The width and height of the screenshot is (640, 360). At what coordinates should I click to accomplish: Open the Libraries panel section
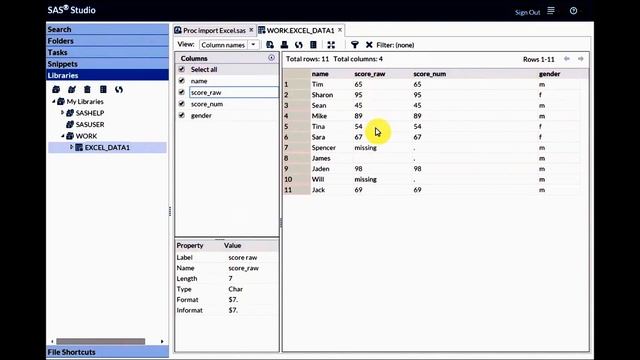point(107,75)
